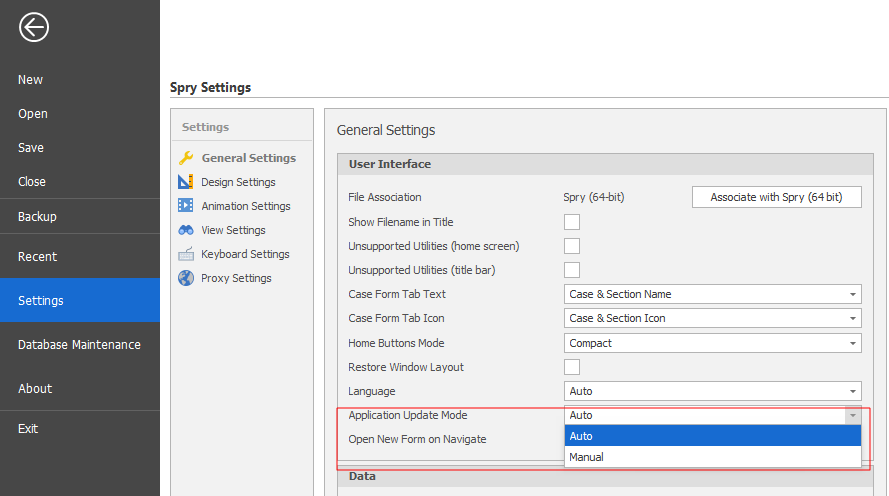Select the General Settings wrench icon
Screen dimensions: 889x496
point(185,158)
